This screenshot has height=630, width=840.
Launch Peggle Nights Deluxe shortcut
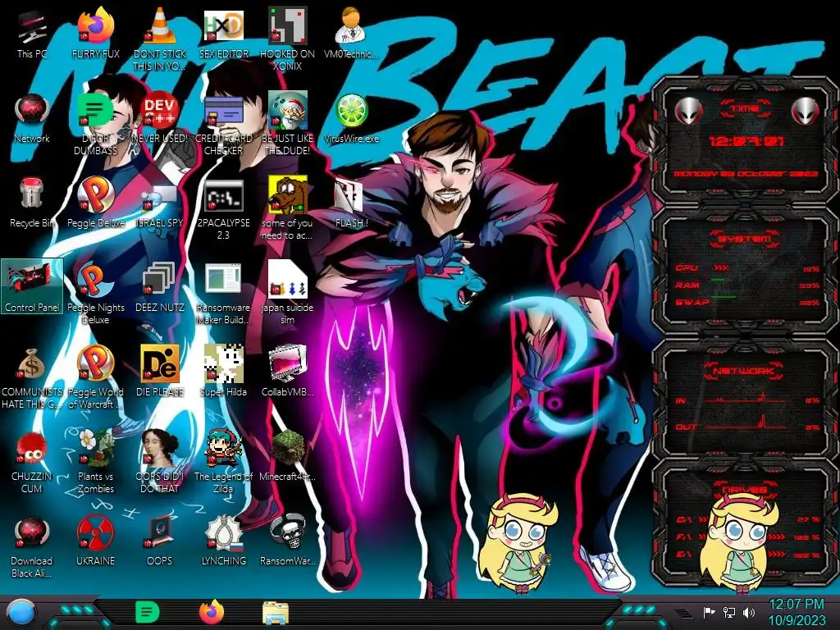tap(95, 293)
